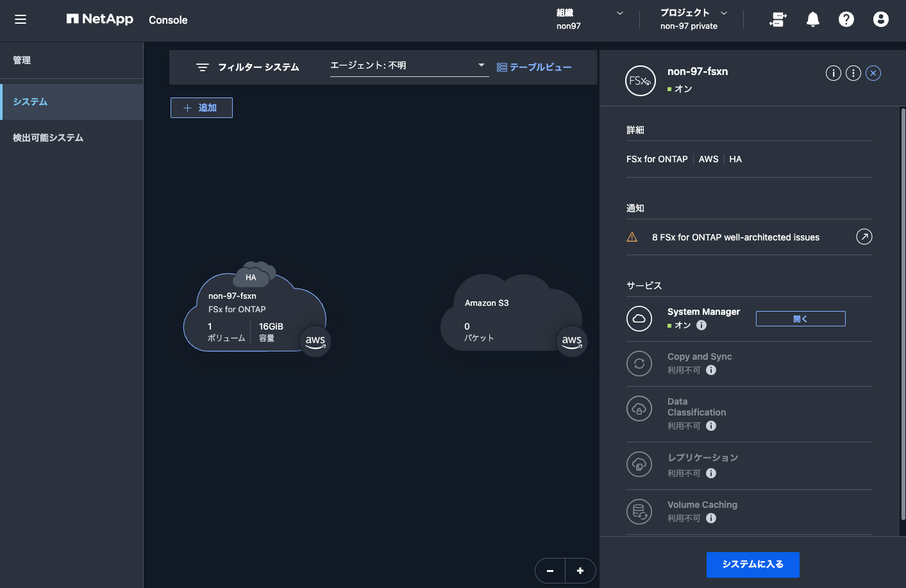
Task: Click '8 FSx for ONTAP well-architected issues' text
Action: click(x=735, y=237)
